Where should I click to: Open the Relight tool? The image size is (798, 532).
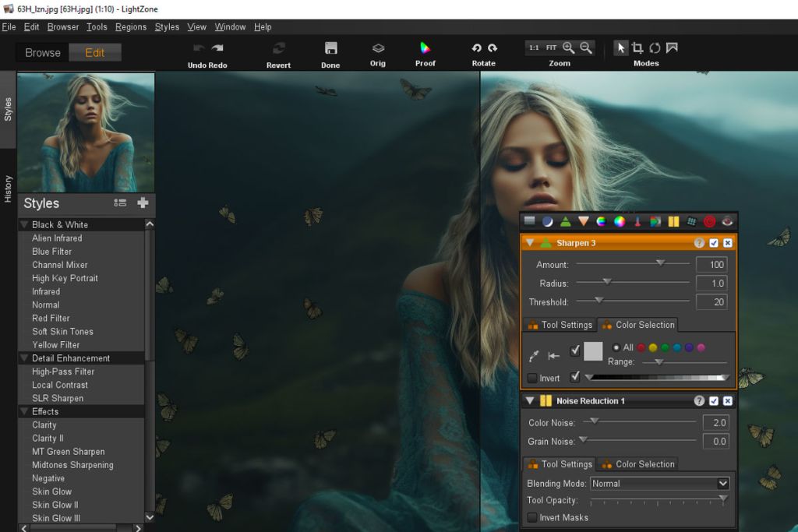(x=549, y=220)
